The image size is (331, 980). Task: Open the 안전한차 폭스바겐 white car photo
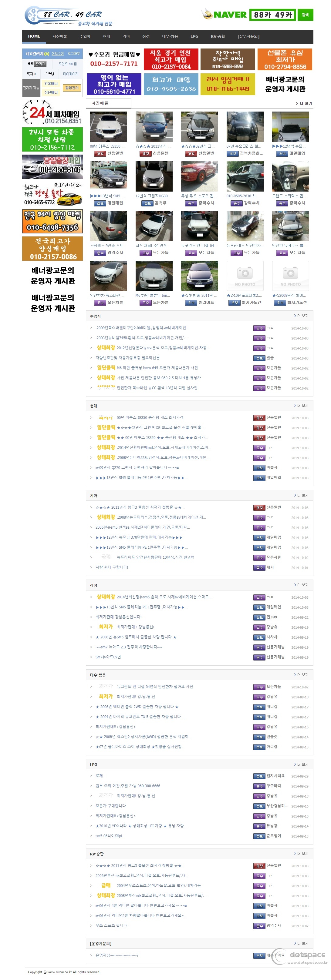click(109, 276)
